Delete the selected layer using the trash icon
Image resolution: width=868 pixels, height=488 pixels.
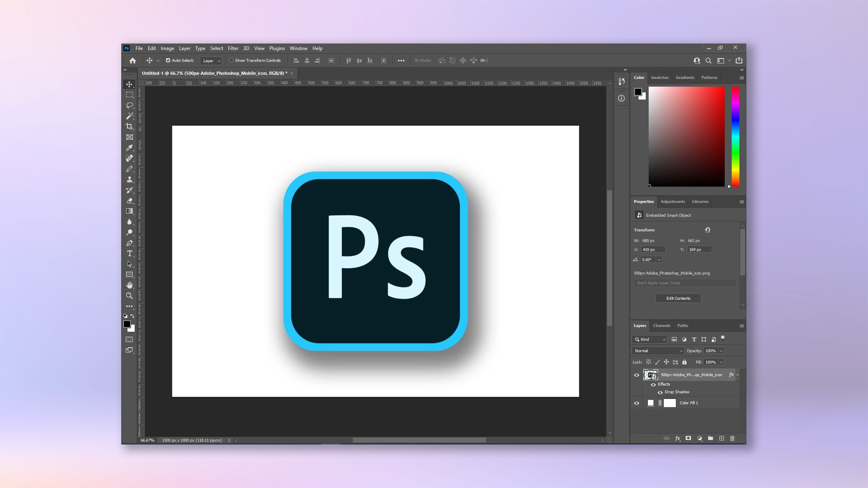click(x=732, y=438)
